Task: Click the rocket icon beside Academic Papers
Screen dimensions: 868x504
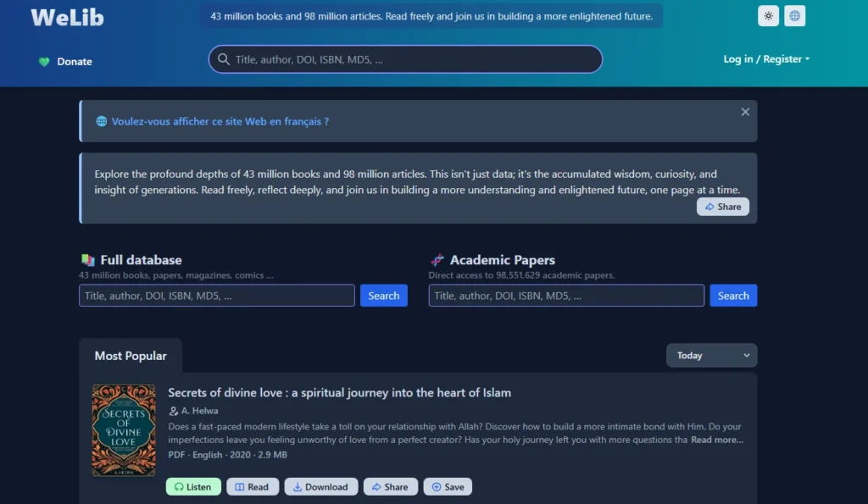Action: 438,259
